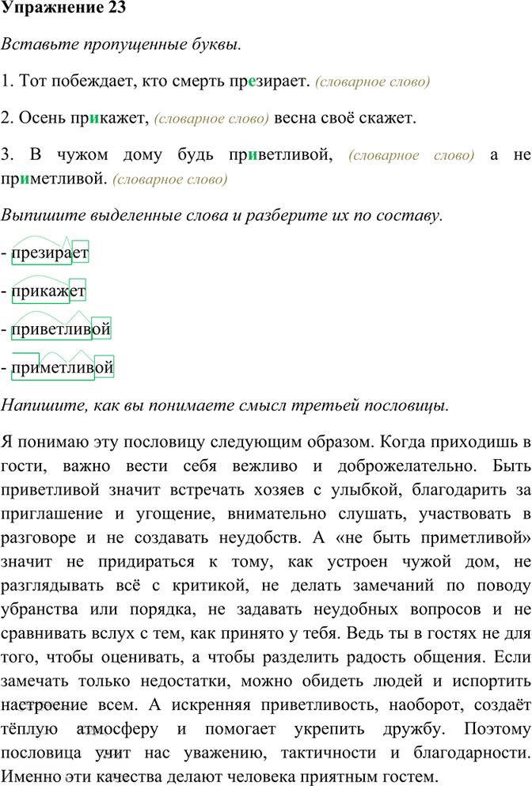The height and width of the screenshot is (786, 532).
Task: Click the morpheme-parsed word "приметливой" in the list
Action: point(63,367)
